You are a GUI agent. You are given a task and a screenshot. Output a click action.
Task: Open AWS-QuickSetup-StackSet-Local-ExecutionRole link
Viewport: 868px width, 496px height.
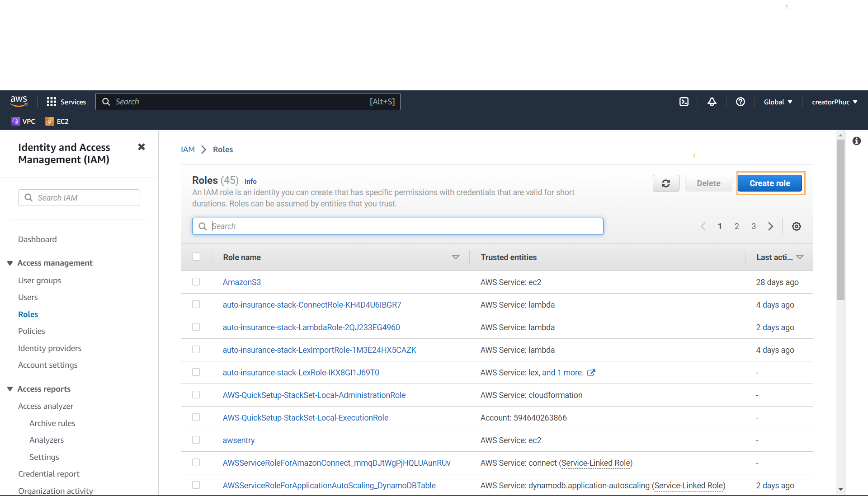[x=306, y=418]
